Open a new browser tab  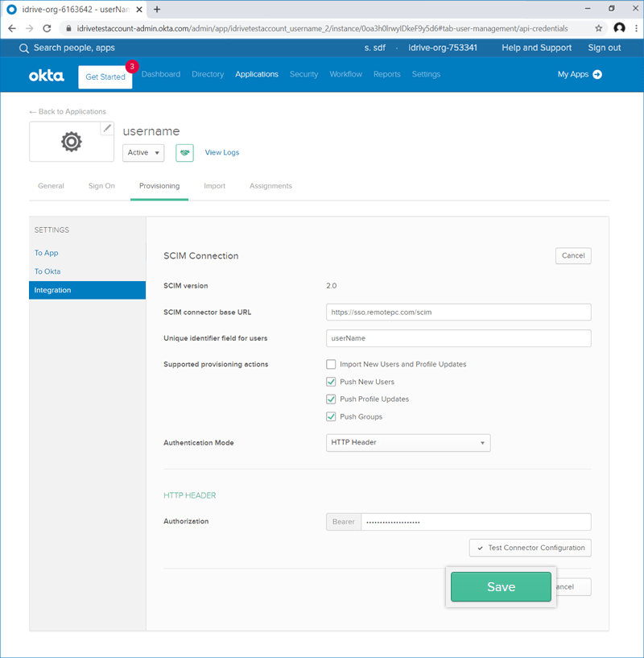point(157,9)
